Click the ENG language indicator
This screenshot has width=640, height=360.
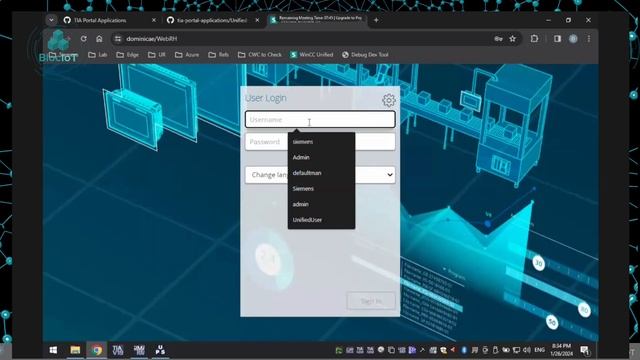pyautogui.click(x=540, y=350)
